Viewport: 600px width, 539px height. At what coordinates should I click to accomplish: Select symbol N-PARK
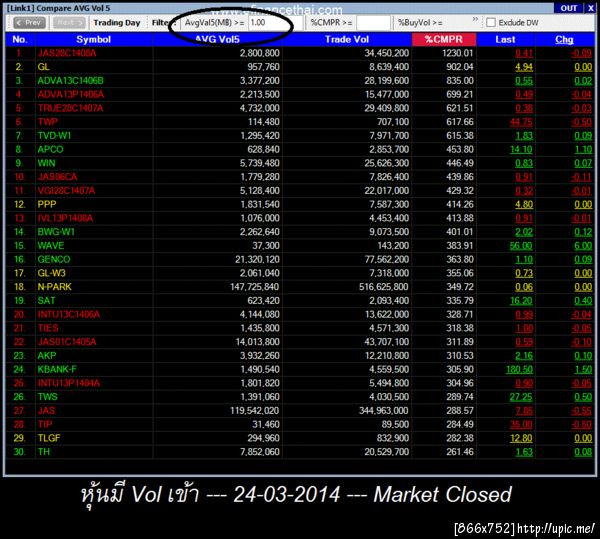click(54, 287)
